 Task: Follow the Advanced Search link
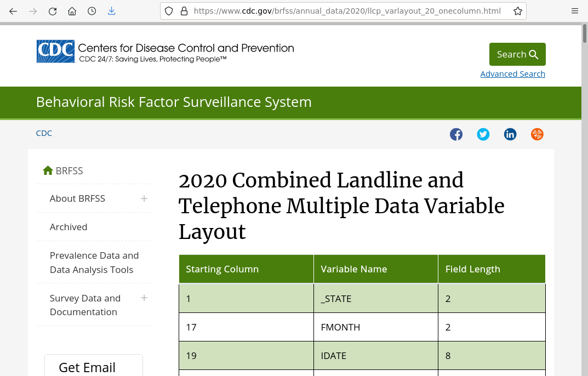(x=512, y=74)
